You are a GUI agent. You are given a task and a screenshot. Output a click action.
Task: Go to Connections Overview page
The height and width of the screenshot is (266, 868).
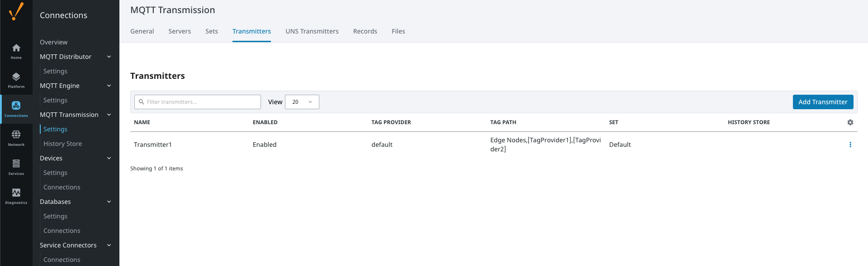(x=53, y=42)
